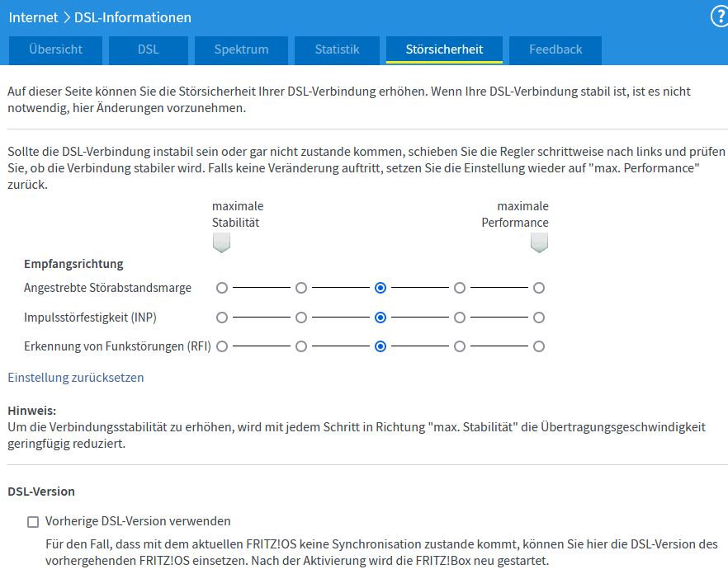Set Funkstörungen (RFI) to maximale Performance radio
The height and width of the screenshot is (574, 728).
point(539,346)
